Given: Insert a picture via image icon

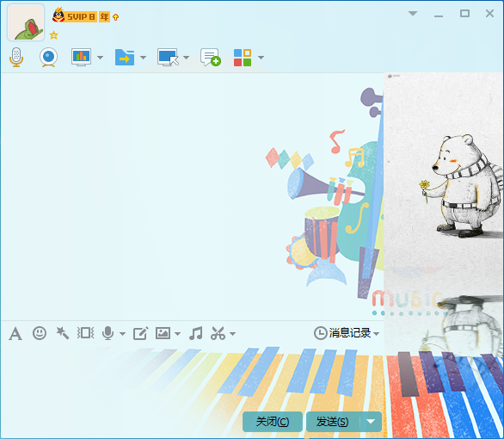Looking at the screenshot, I should [x=163, y=333].
